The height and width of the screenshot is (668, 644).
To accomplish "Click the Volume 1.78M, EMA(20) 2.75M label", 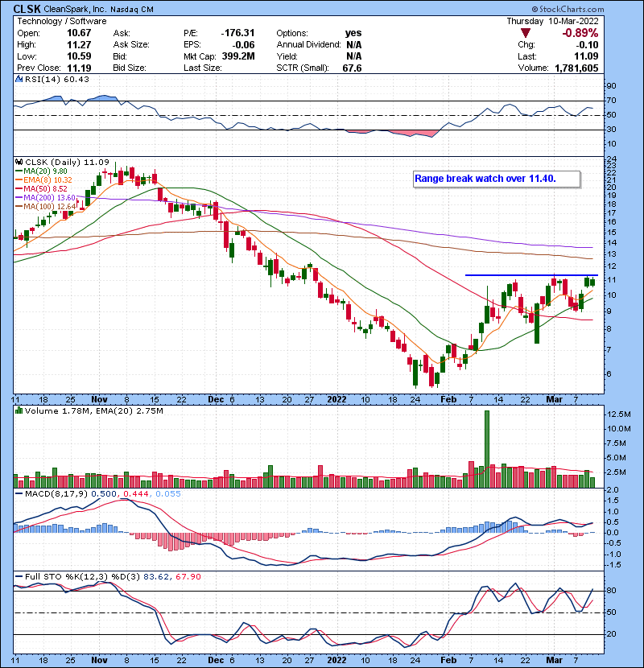I will click(x=93, y=411).
